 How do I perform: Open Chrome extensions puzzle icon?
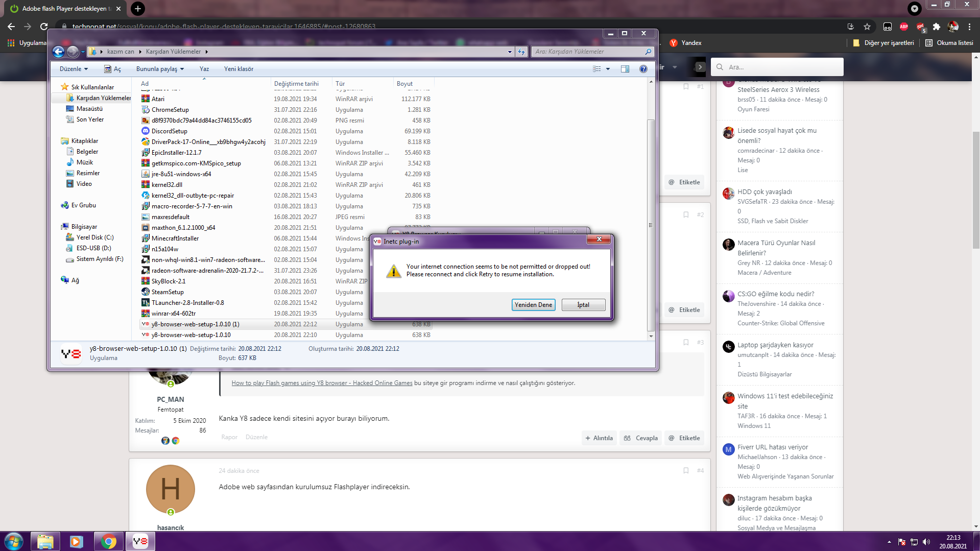click(x=937, y=27)
